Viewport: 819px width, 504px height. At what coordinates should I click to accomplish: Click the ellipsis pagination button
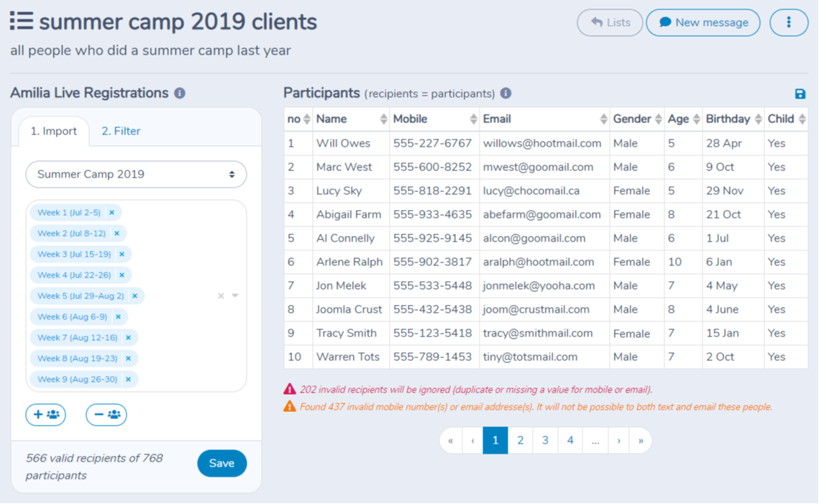click(595, 441)
